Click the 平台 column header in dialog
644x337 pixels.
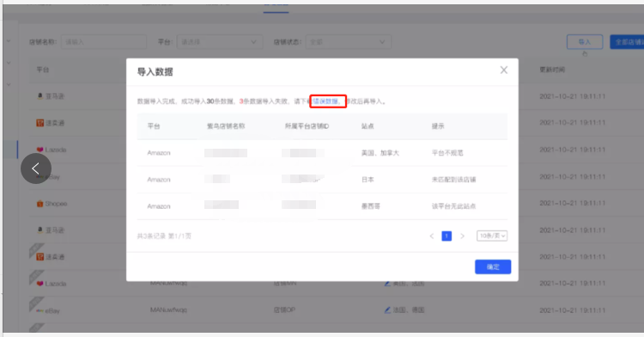[x=154, y=126]
